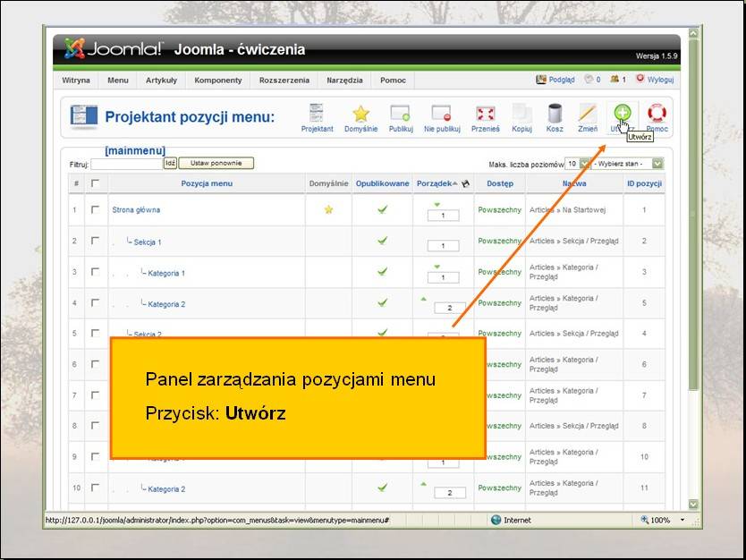Click the Ustaw ponownie button
Viewport: 746px width, 560px height.
pyautogui.click(x=216, y=163)
